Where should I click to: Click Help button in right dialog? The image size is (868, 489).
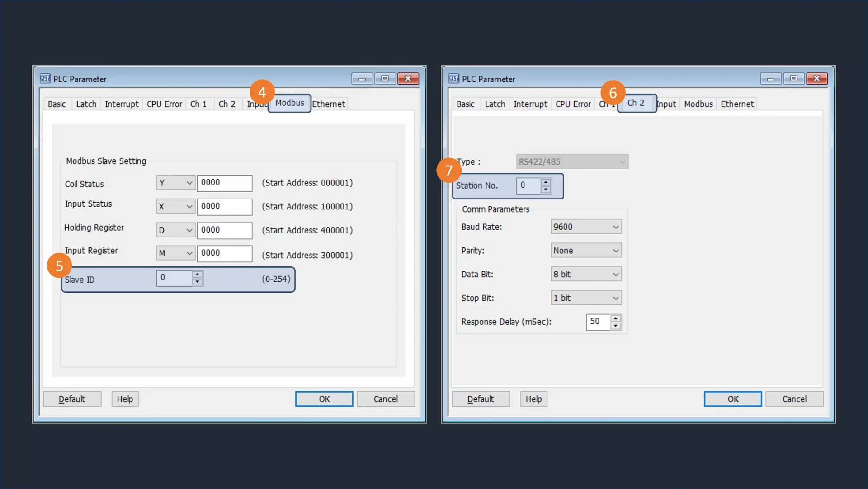click(x=533, y=399)
